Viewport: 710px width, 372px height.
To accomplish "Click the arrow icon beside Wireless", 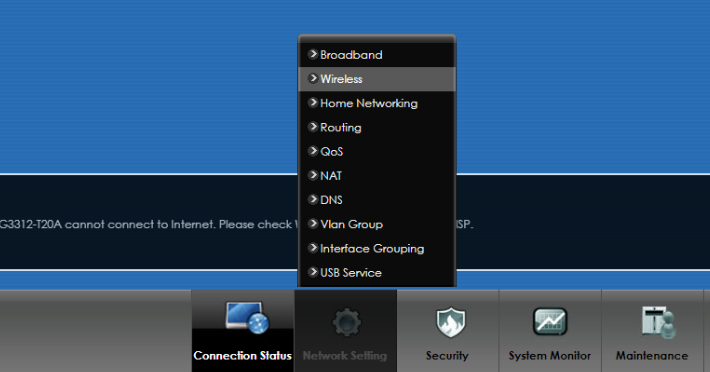I will [313, 78].
